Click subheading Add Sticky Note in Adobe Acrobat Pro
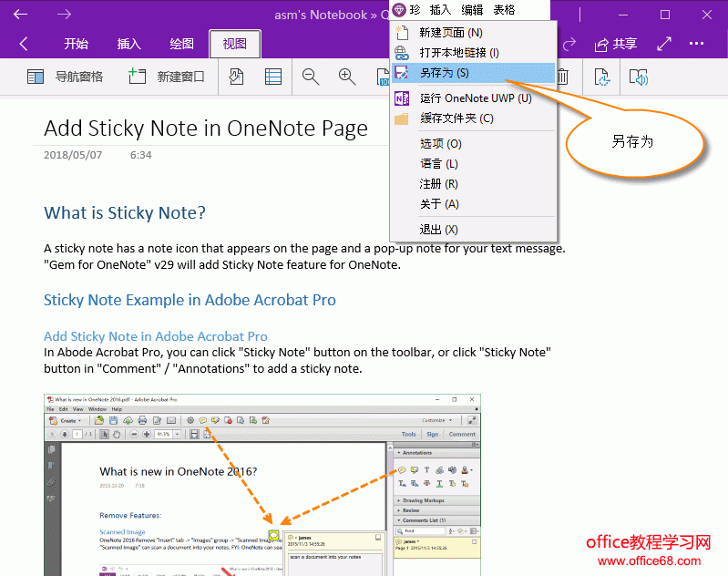The image size is (728, 576). [156, 336]
